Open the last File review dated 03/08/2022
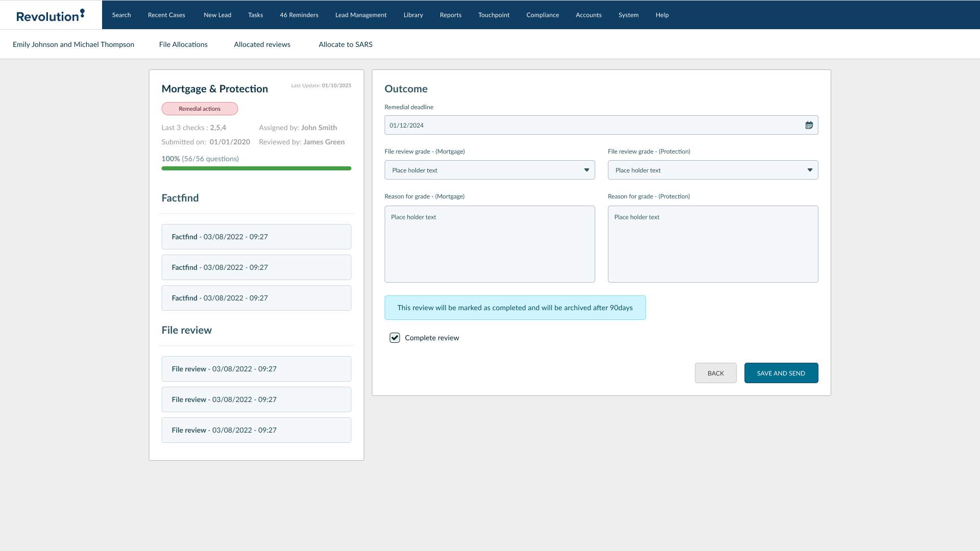 (x=256, y=430)
